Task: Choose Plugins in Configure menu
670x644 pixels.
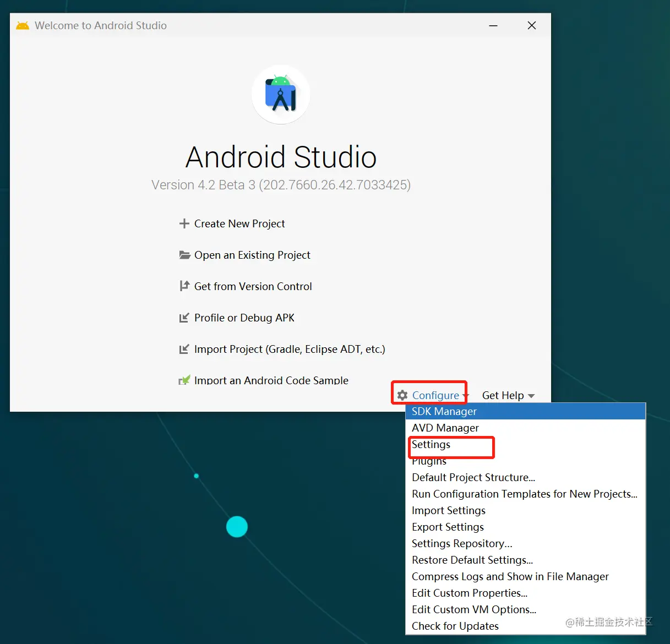Action: 525,461
